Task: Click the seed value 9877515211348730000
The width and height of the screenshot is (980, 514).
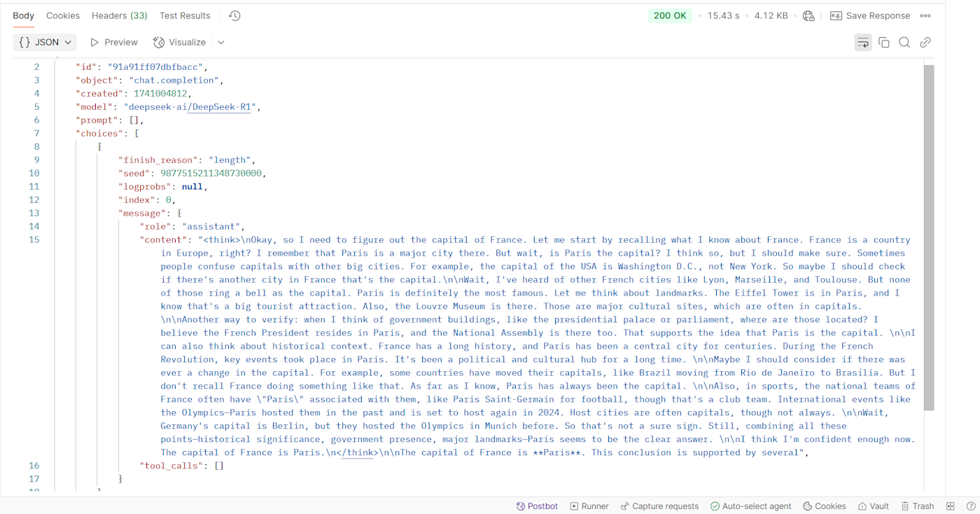Action: (212, 173)
